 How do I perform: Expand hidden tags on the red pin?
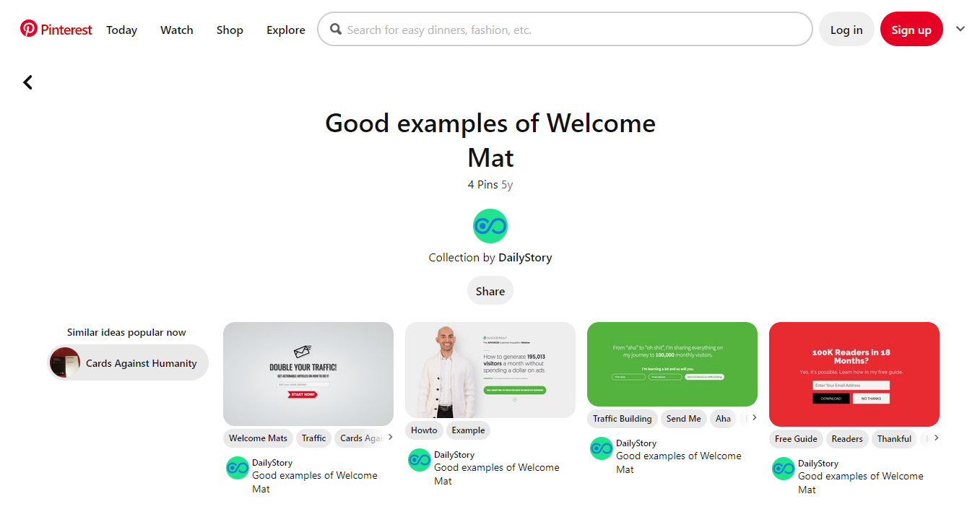pos(935,438)
